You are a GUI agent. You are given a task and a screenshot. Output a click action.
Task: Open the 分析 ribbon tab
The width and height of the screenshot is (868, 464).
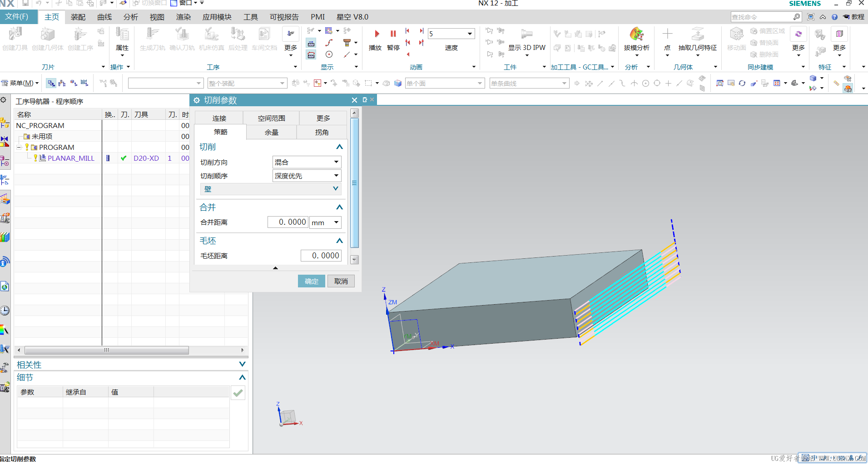pyautogui.click(x=131, y=17)
